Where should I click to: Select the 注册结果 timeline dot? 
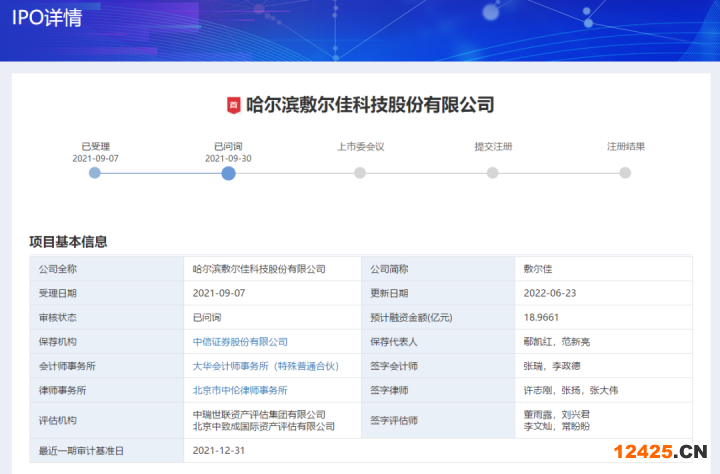[625, 172]
